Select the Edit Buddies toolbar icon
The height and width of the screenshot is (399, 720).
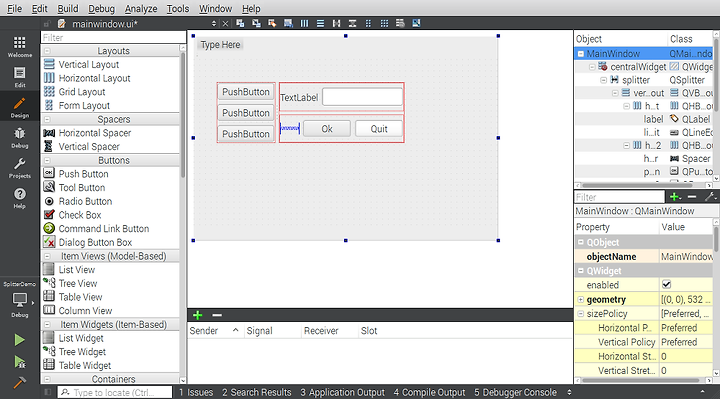point(272,23)
